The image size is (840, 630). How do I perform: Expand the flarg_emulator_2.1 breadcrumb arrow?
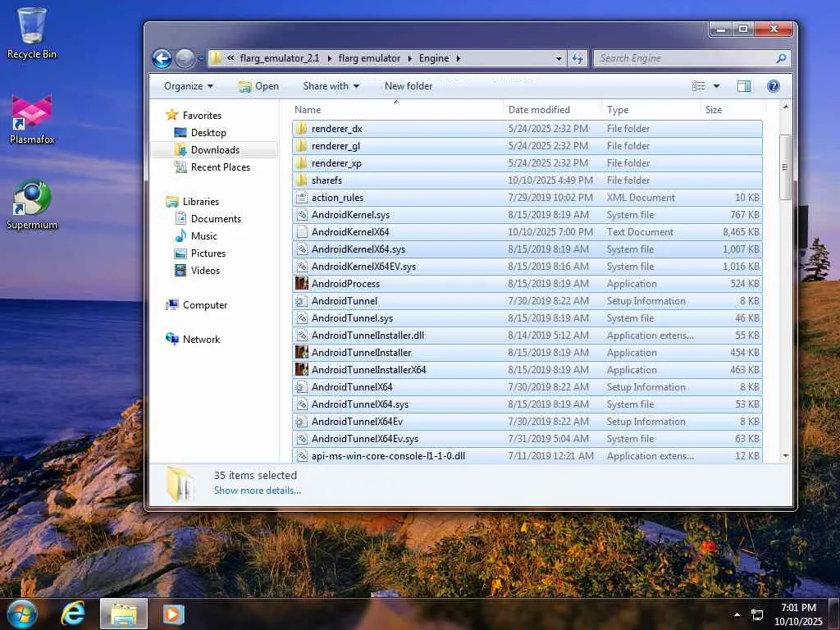(x=329, y=58)
